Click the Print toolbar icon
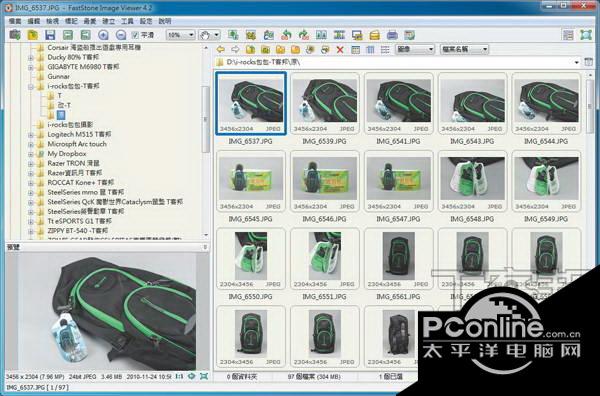The height and width of the screenshot is (396, 600). pos(392,35)
